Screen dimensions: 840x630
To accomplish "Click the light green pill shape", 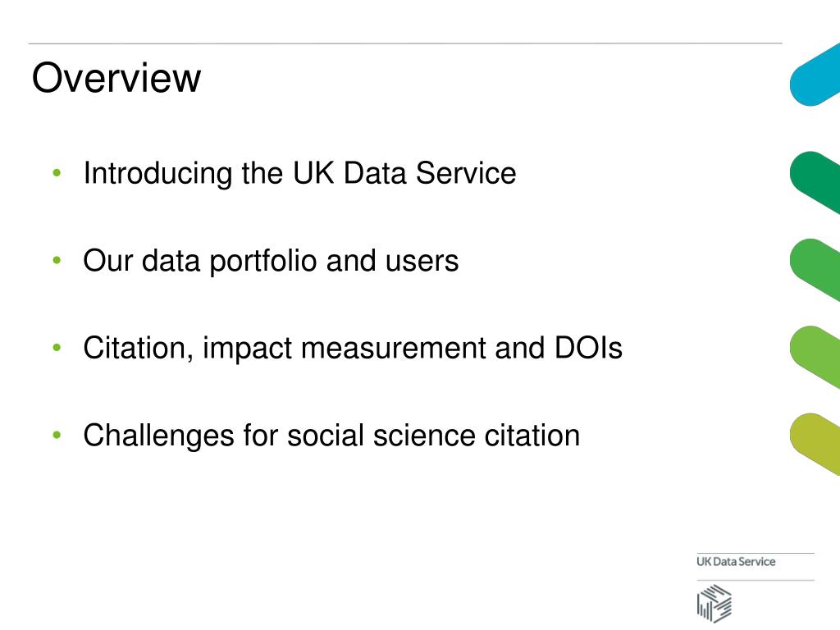I will (x=815, y=358).
